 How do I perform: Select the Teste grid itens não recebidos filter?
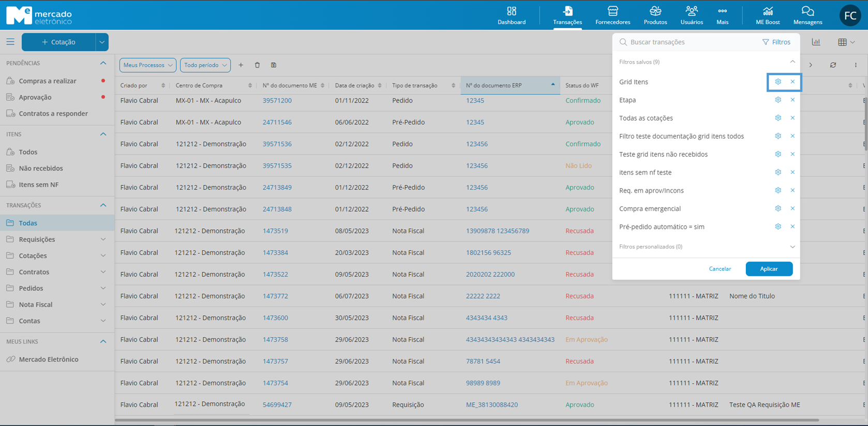[x=663, y=154]
